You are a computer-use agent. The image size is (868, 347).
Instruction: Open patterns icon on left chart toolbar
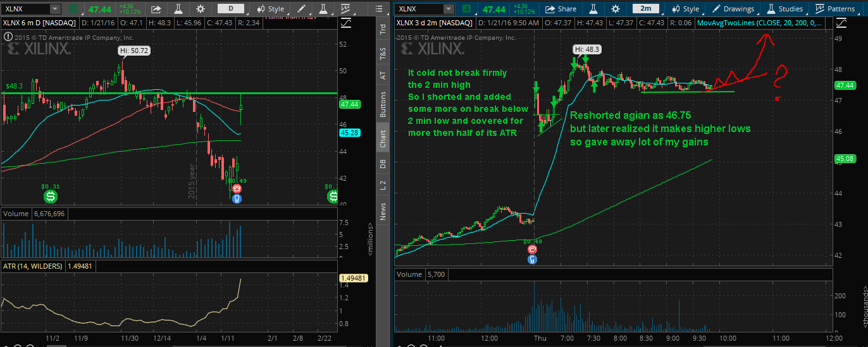345,9
